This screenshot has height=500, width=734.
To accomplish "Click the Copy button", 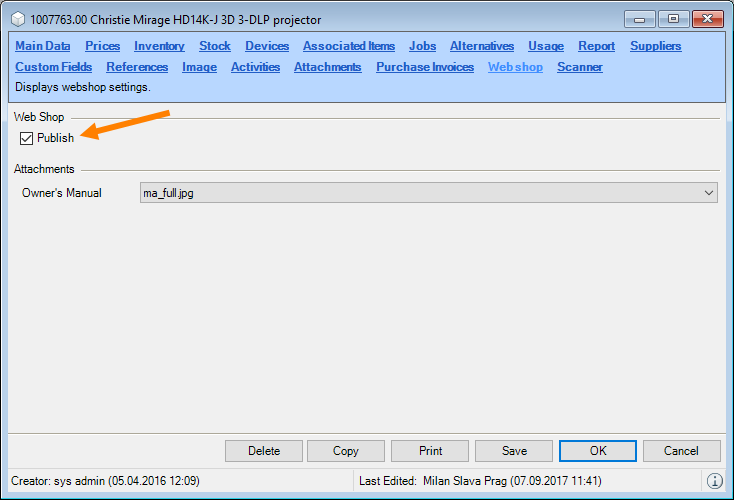I will [x=346, y=451].
